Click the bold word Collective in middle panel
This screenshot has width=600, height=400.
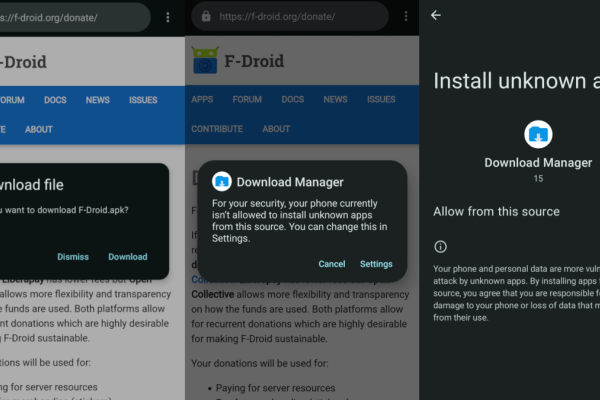coord(213,294)
